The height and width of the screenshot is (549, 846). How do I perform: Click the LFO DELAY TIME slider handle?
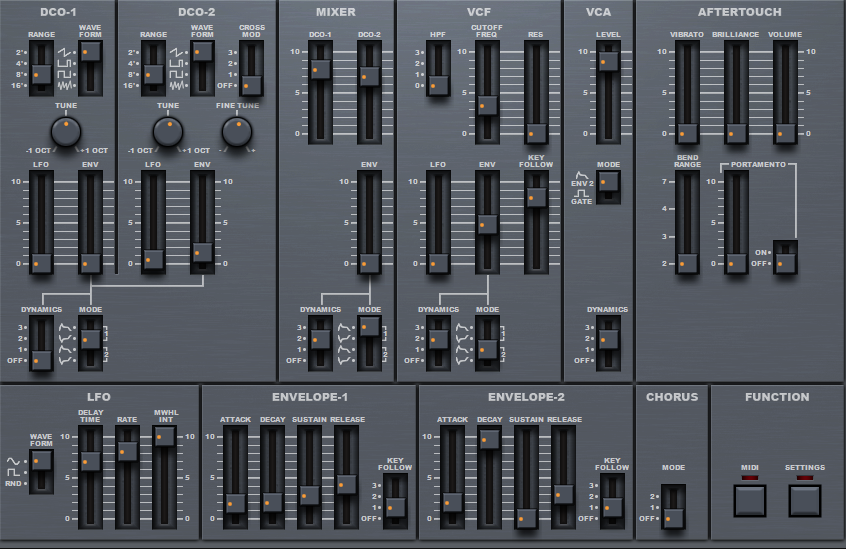[x=91, y=462]
